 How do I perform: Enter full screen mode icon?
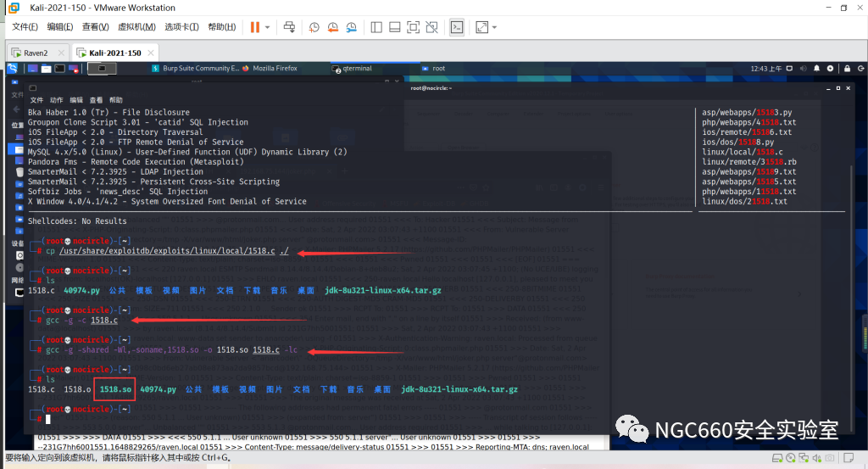click(413, 27)
